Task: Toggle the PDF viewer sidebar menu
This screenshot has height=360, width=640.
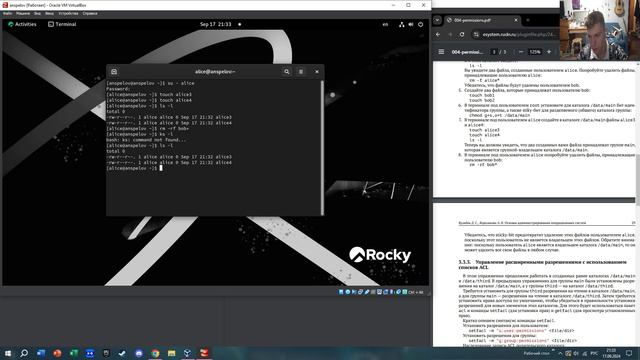Action: [x=441, y=52]
